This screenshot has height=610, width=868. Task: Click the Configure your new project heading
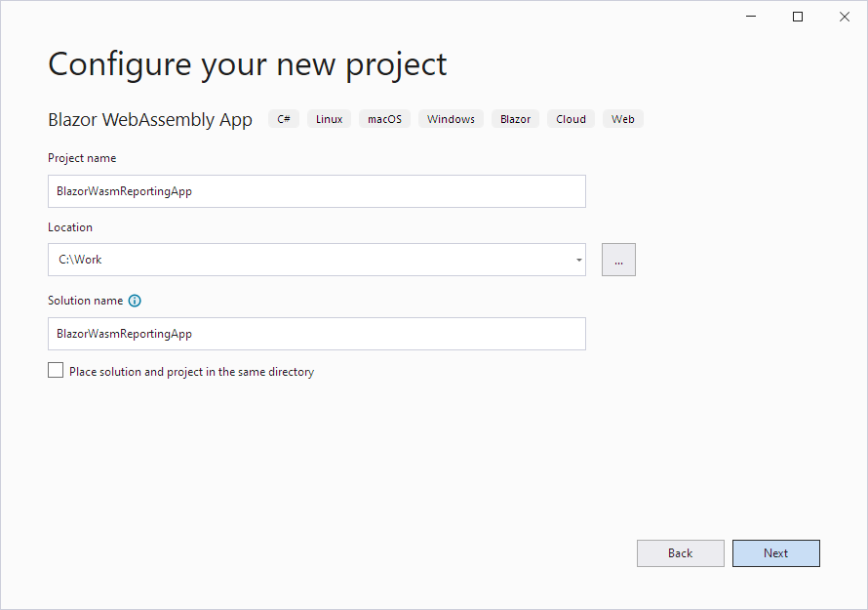(x=248, y=64)
